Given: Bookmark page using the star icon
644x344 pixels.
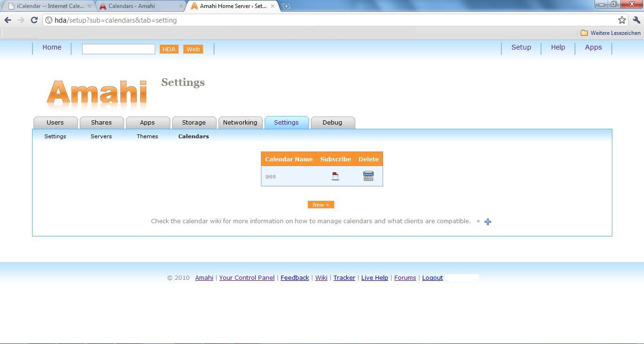Looking at the screenshot, I should click(622, 20).
